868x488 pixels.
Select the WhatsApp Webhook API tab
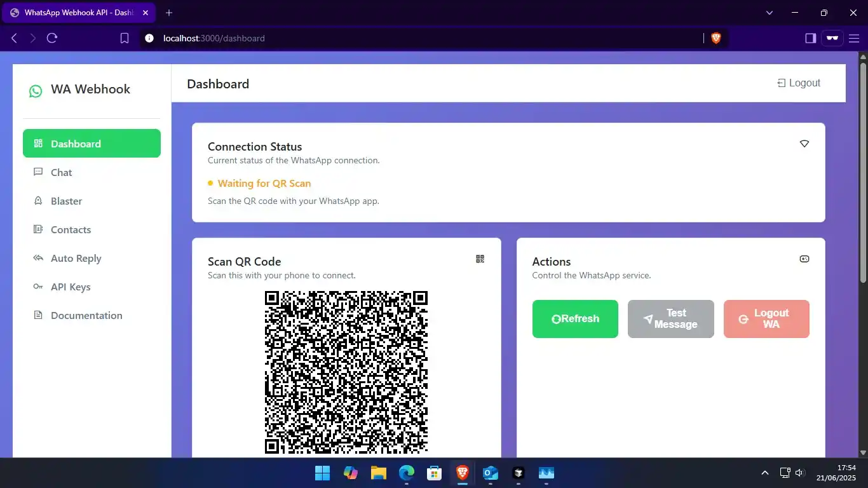79,13
